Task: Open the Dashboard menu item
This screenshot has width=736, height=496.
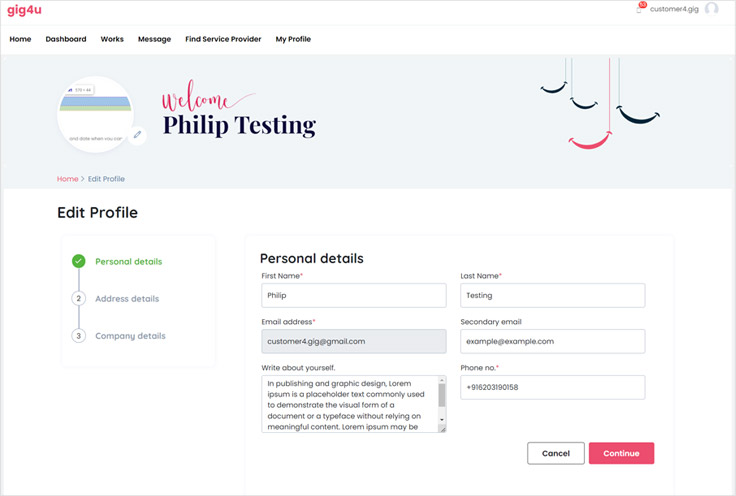Action: point(66,39)
